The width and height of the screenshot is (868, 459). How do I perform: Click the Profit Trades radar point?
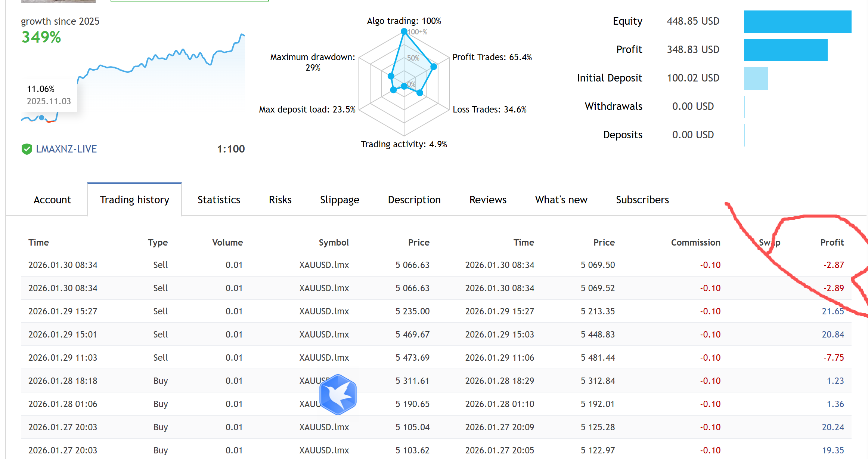click(434, 67)
